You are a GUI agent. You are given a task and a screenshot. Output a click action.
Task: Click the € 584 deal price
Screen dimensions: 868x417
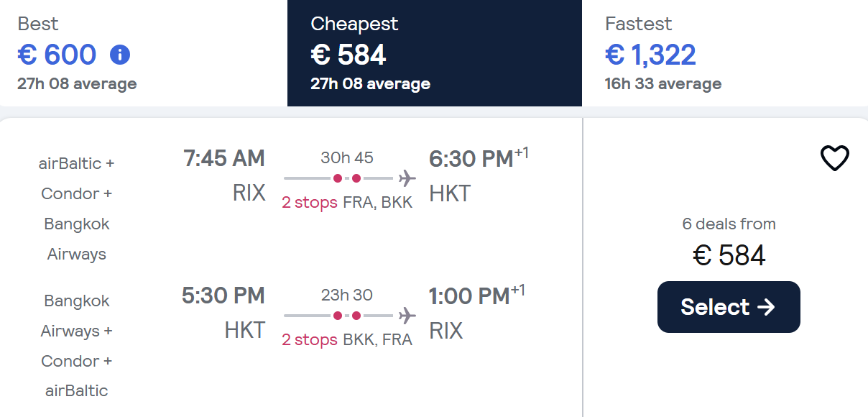729,255
